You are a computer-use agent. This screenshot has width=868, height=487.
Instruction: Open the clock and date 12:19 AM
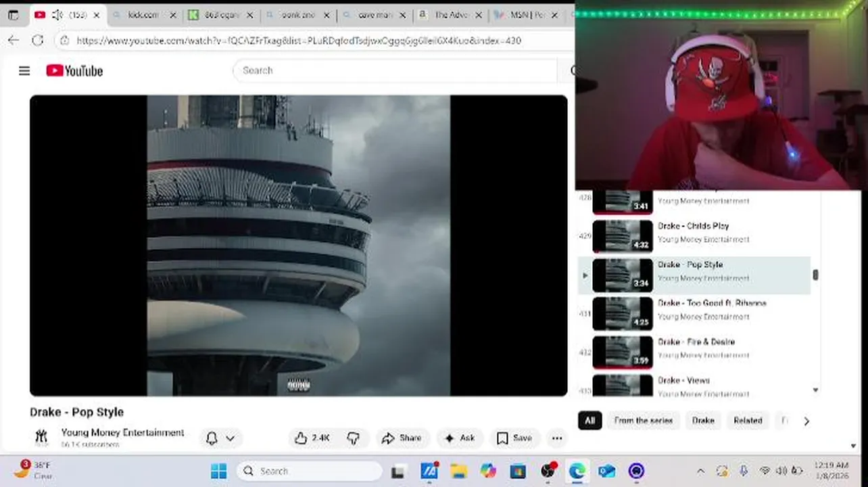(x=832, y=471)
